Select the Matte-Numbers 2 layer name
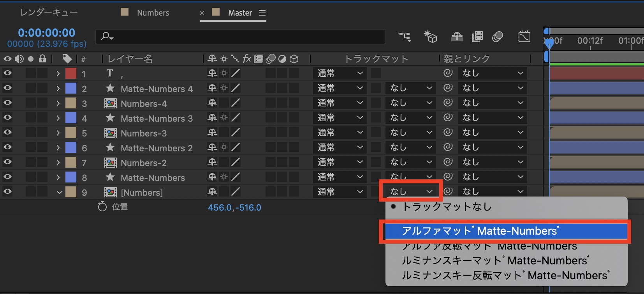The width and height of the screenshot is (644, 294). [157, 148]
